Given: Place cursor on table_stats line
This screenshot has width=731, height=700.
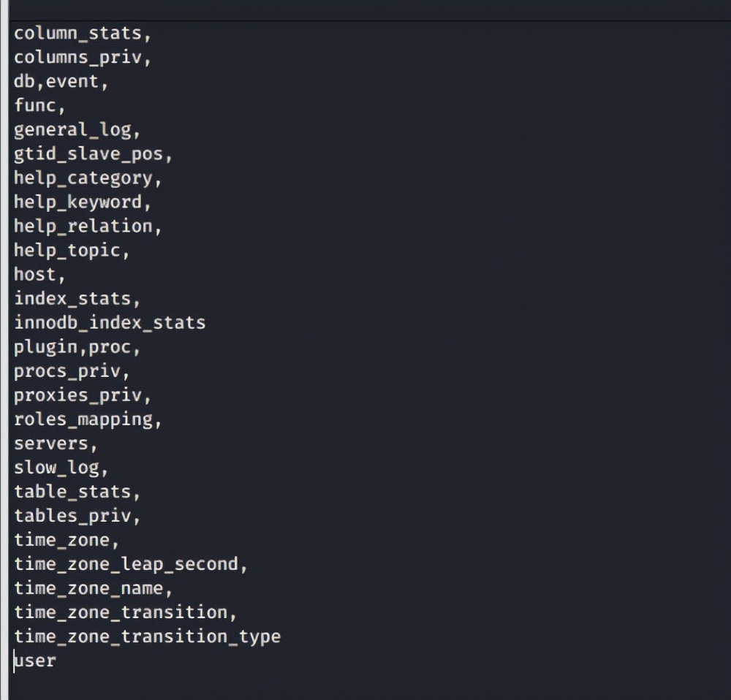Looking at the screenshot, I should (72, 492).
